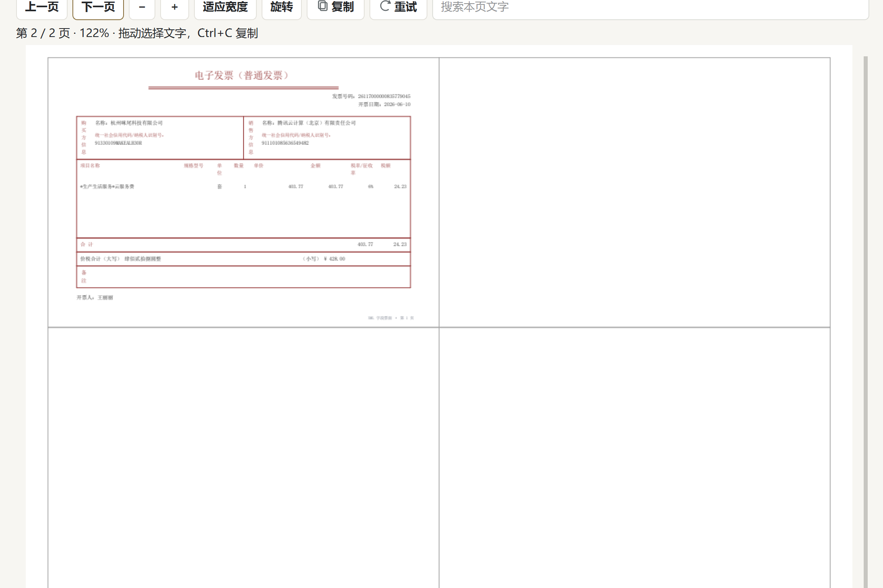Click the page status text 第 2 / 2 页
The image size is (883, 588).
(43, 33)
